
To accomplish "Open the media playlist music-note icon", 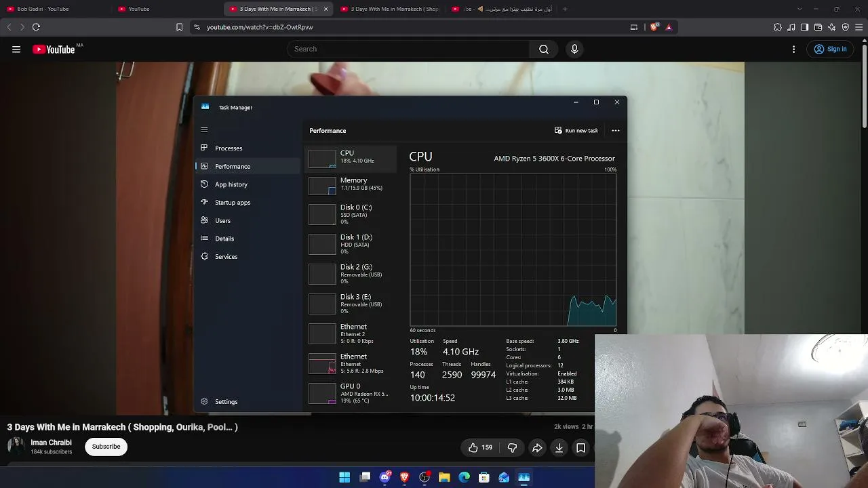I will (x=791, y=27).
